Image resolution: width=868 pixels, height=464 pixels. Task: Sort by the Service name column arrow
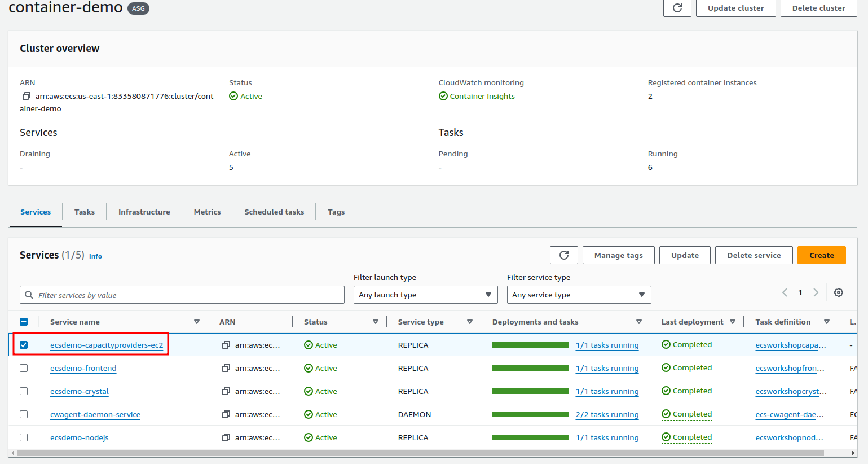197,322
